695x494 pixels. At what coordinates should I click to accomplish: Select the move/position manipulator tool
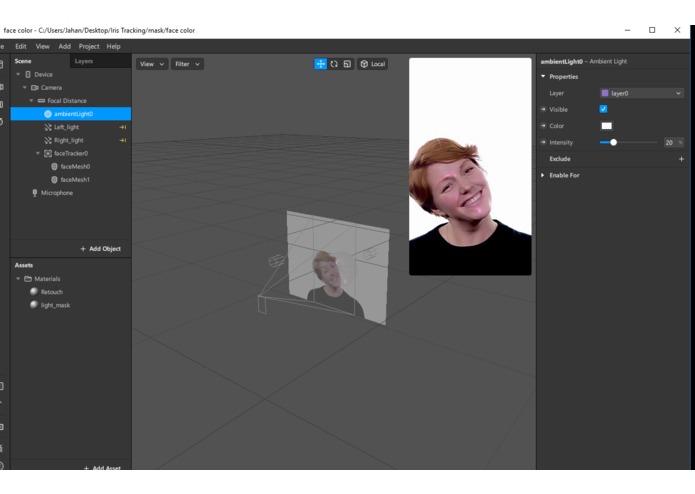320,64
